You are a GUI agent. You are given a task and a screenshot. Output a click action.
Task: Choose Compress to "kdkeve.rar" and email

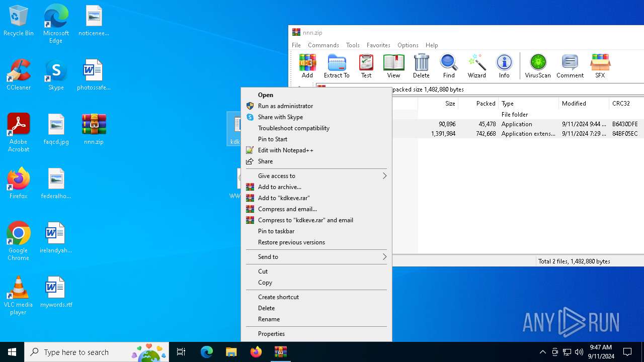(x=316, y=220)
